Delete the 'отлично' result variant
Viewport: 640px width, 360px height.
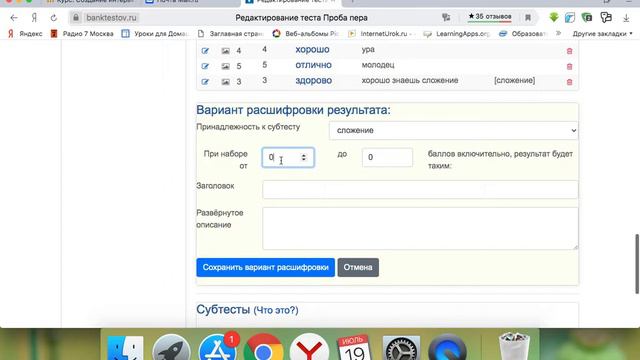[x=569, y=67]
